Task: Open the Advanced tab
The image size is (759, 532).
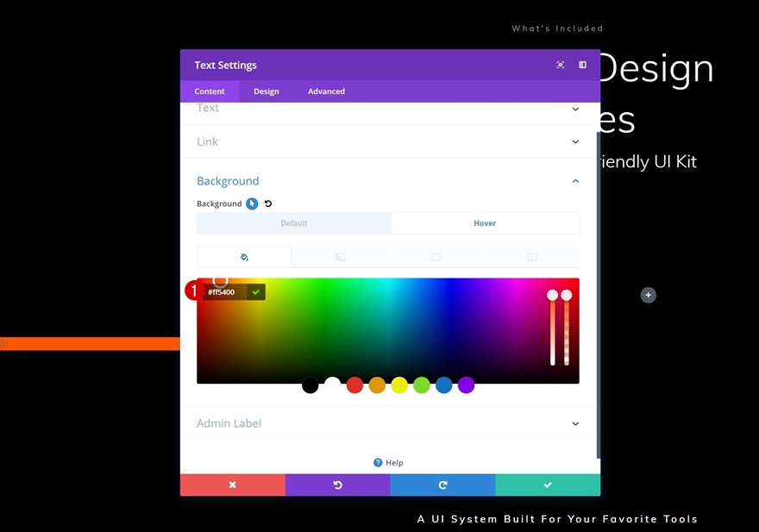Action: coord(326,91)
